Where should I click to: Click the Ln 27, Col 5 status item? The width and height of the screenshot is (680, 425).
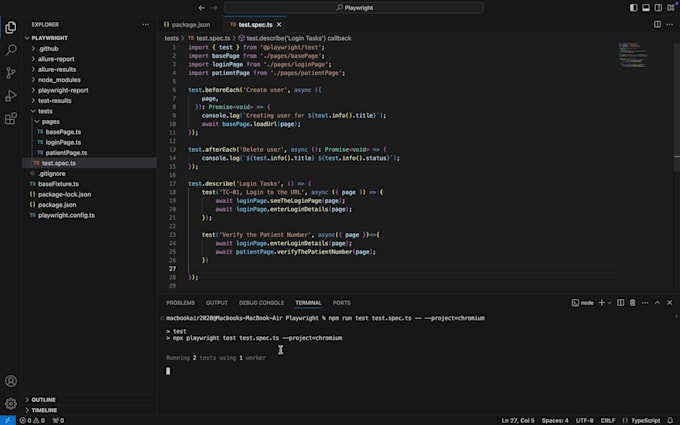[518, 420]
